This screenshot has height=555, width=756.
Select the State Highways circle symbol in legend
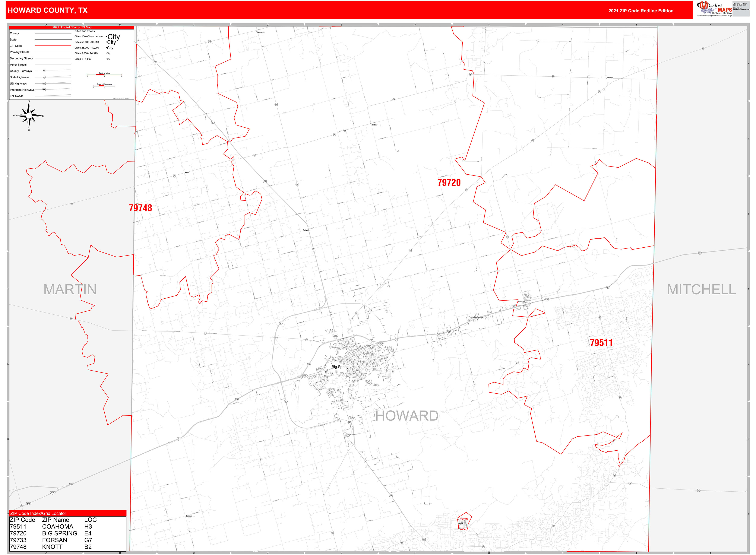click(44, 77)
